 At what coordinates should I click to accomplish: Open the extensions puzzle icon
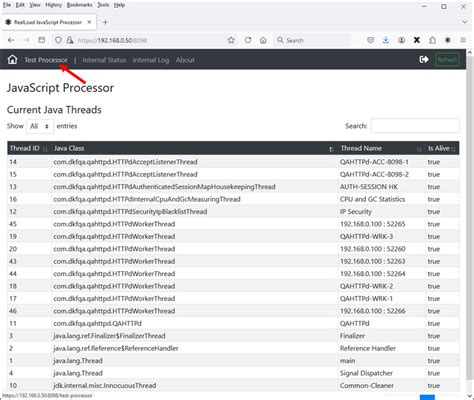tap(432, 40)
